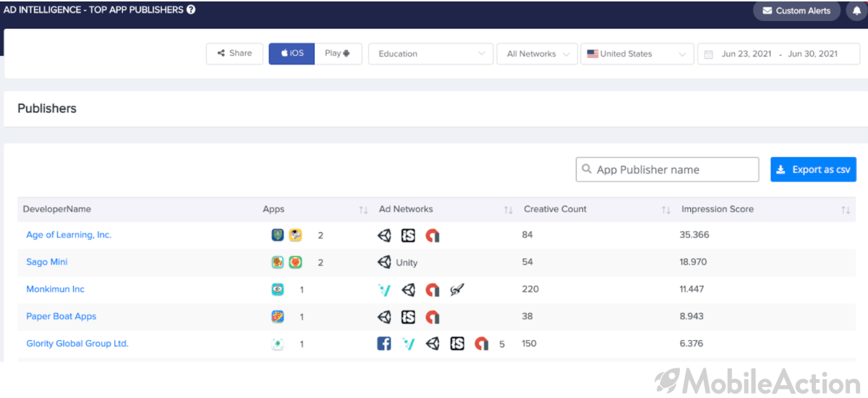The image size is (868, 398).
Task: Sort by Apps column
Action: pos(363,210)
